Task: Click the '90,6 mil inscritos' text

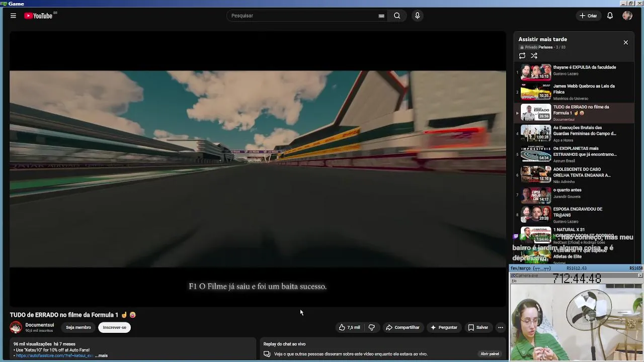Action: [x=39, y=331]
